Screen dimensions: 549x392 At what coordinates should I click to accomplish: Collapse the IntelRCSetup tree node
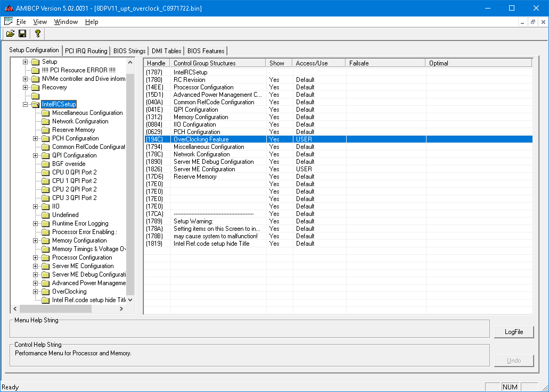[x=25, y=104]
